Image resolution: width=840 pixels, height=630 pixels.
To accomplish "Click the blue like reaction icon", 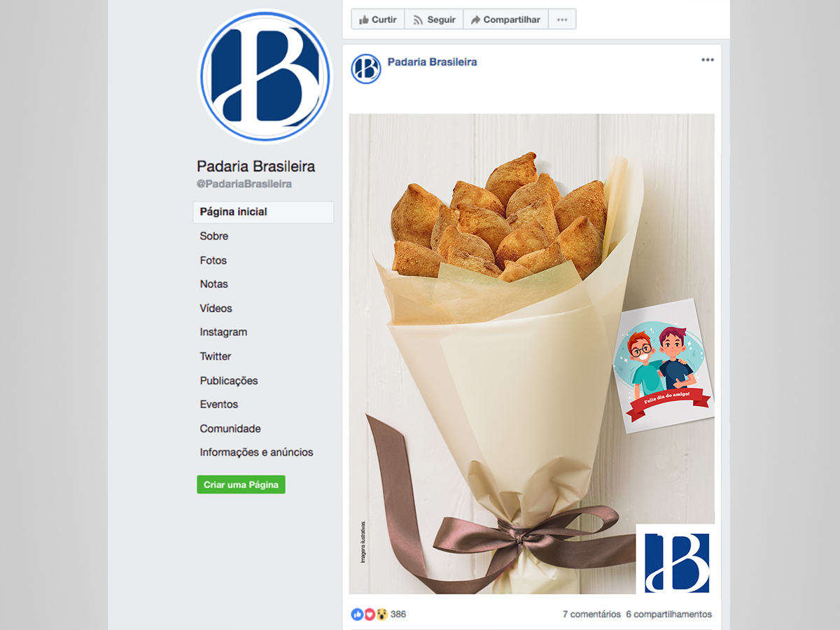I will pos(357,614).
